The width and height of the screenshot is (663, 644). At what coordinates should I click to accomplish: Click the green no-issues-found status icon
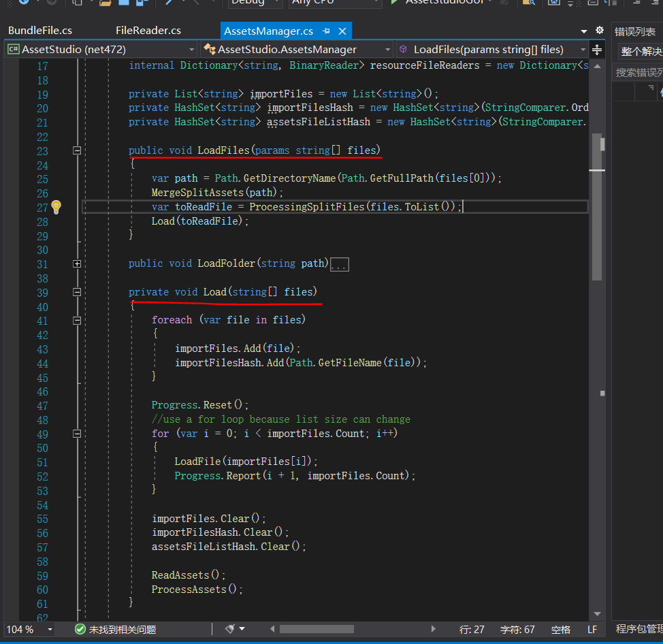click(x=80, y=630)
